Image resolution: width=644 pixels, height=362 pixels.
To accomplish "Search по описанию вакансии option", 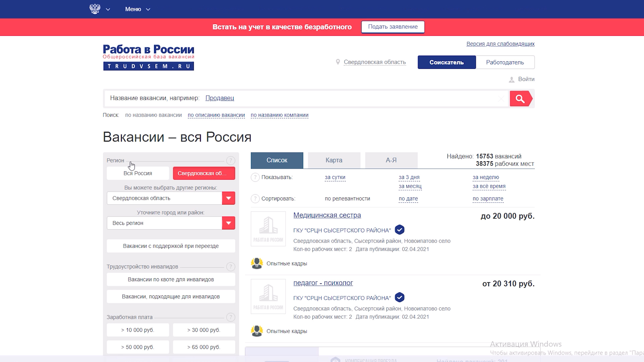I will click(x=216, y=115).
